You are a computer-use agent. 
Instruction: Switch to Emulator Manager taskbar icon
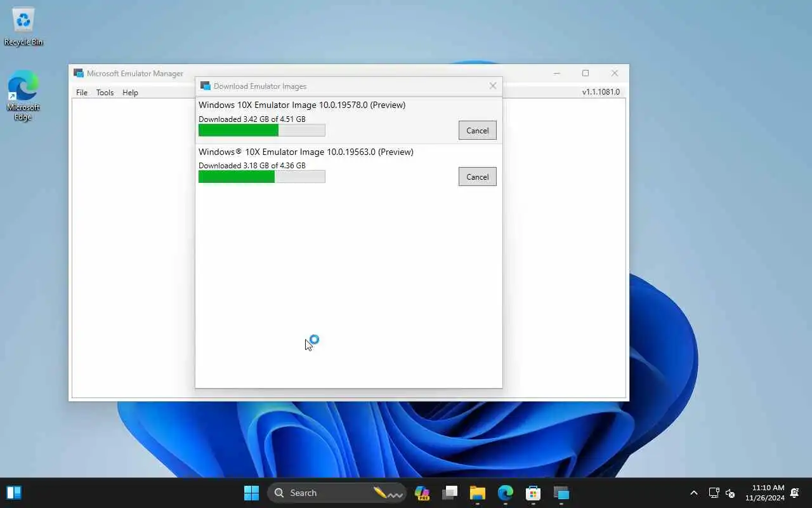point(561,493)
